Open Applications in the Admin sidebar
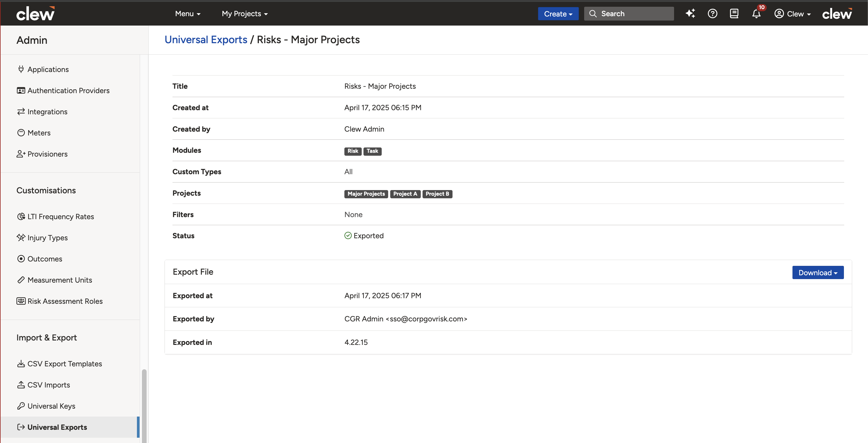Screen dimensions: 868x443 [x=48, y=69]
